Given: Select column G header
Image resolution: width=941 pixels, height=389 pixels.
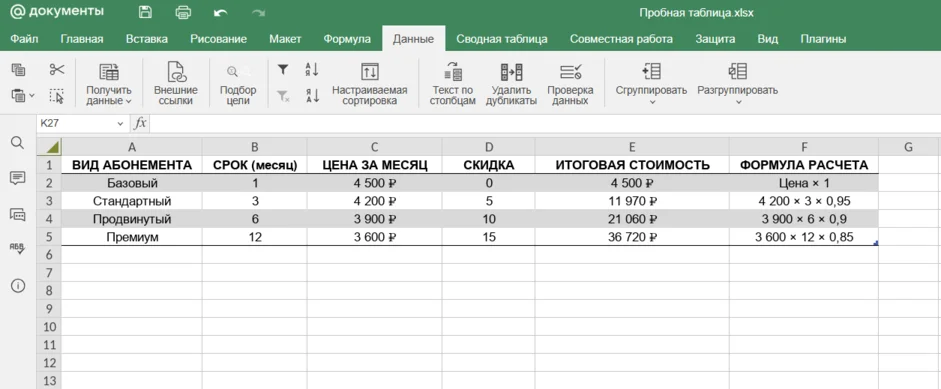Looking at the screenshot, I should click(909, 147).
